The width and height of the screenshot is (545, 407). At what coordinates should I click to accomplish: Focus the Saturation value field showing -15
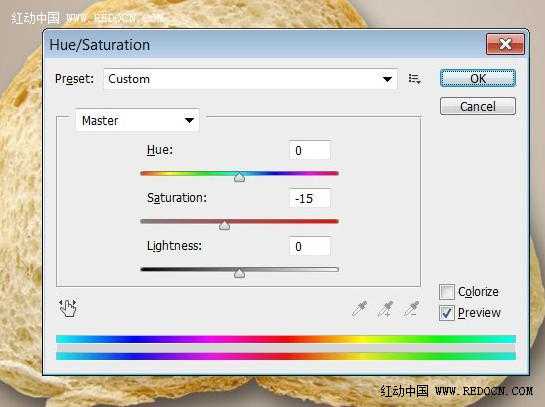click(x=310, y=198)
